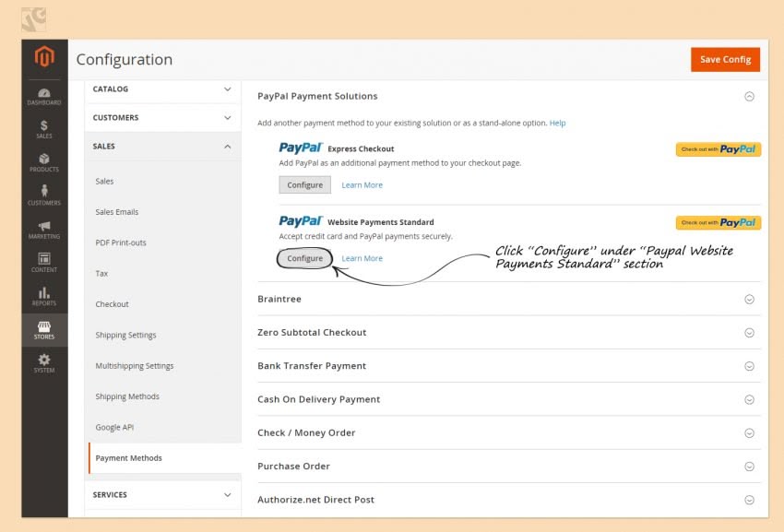Select Tax settings

click(x=101, y=274)
